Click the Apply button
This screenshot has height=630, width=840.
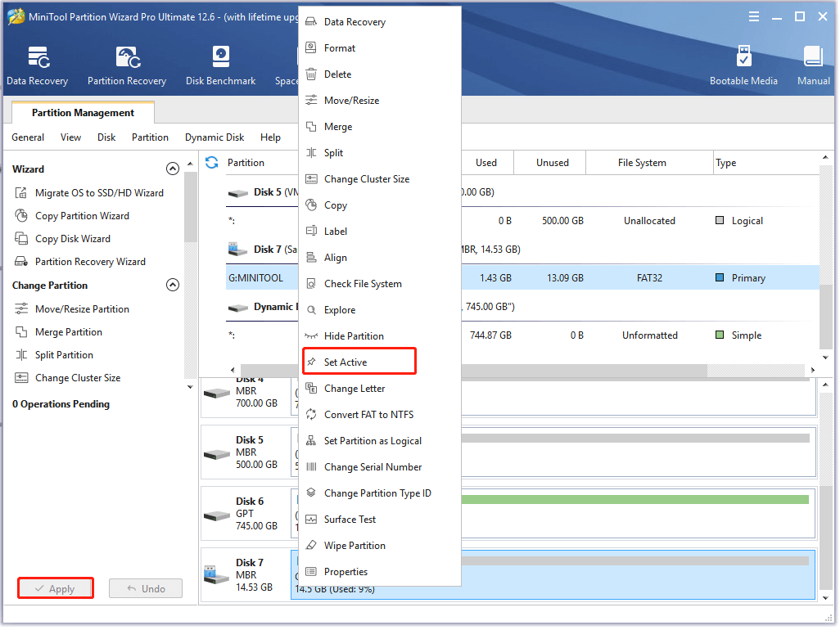coord(56,588)
